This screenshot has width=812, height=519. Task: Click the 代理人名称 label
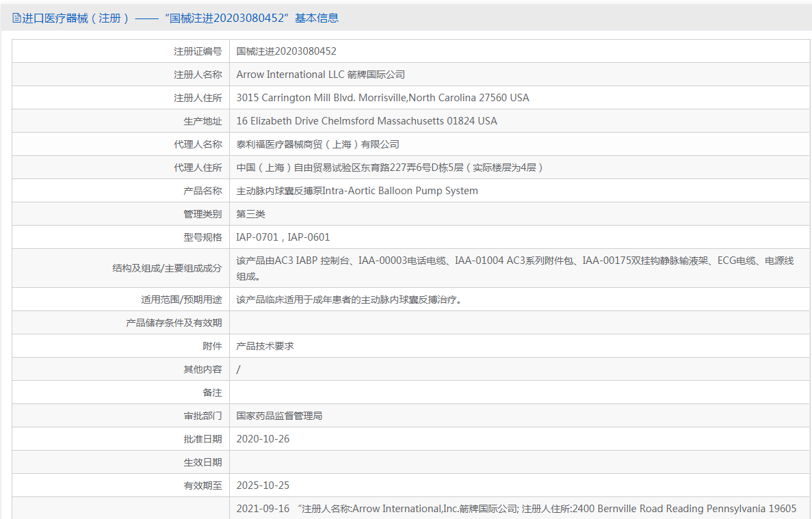coord(198,144)
